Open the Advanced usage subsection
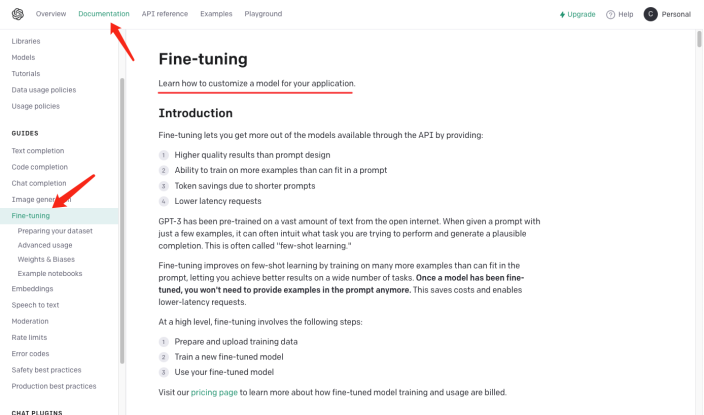Screen dimensions: 704x415 coord(45,245)
